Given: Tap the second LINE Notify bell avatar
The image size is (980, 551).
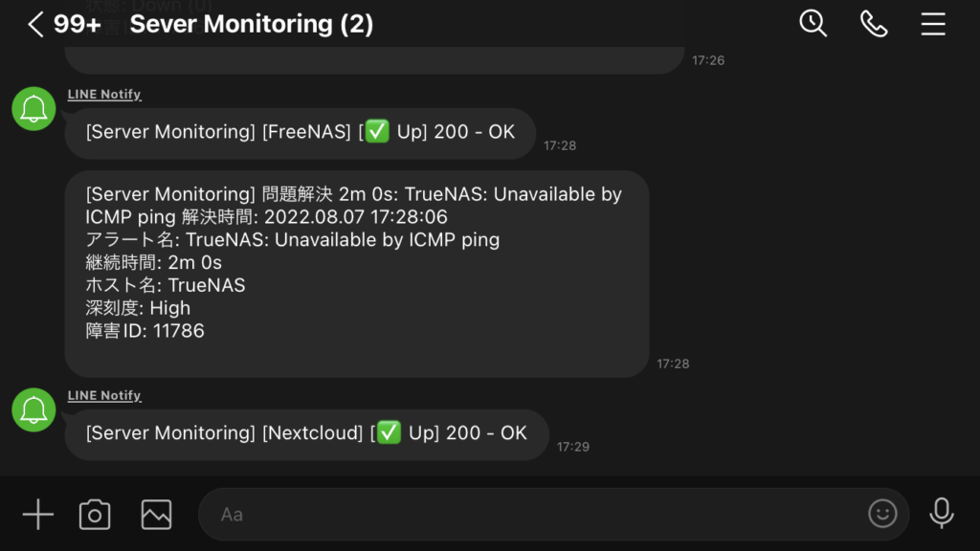Looking at the screenshot, I should click(33, 409).
